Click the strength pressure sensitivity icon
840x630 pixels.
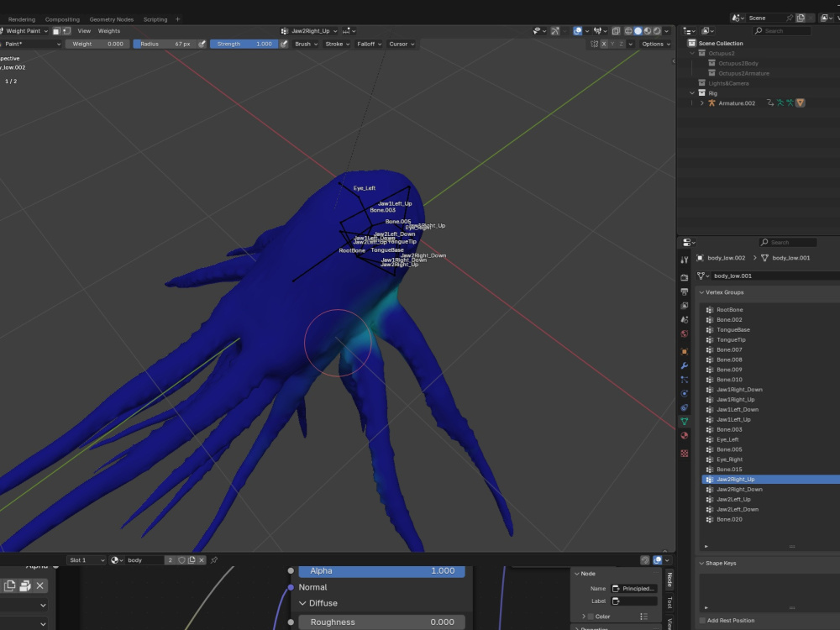284,44
